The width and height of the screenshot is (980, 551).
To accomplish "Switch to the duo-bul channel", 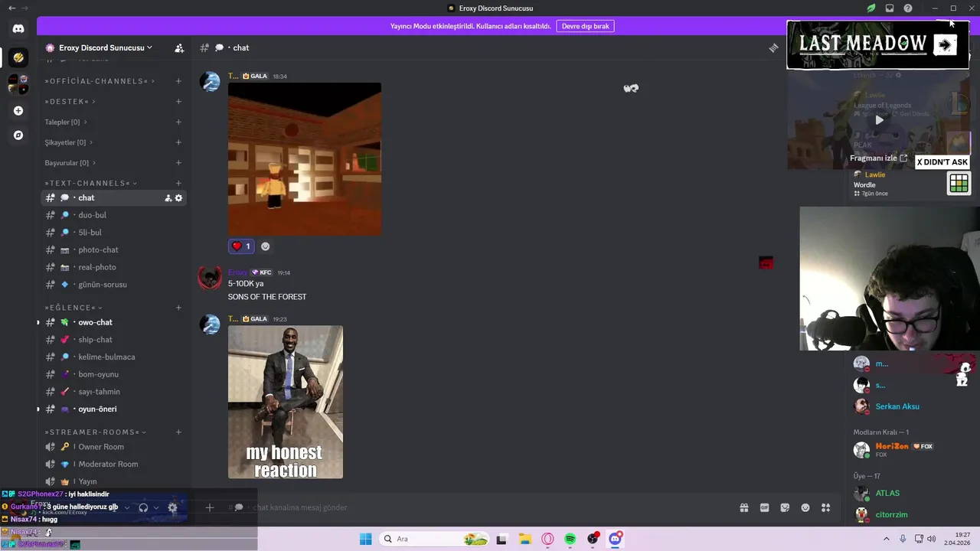I will (113, 215).
